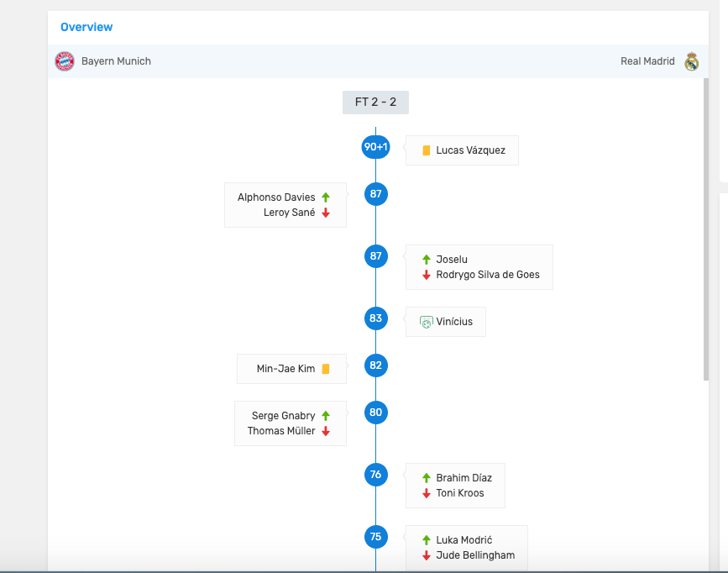Image resolution: width=728 pixels, height=573 pixels.
Task: Select the 90+1 minute timeline marker
Action: pos(375,147)
